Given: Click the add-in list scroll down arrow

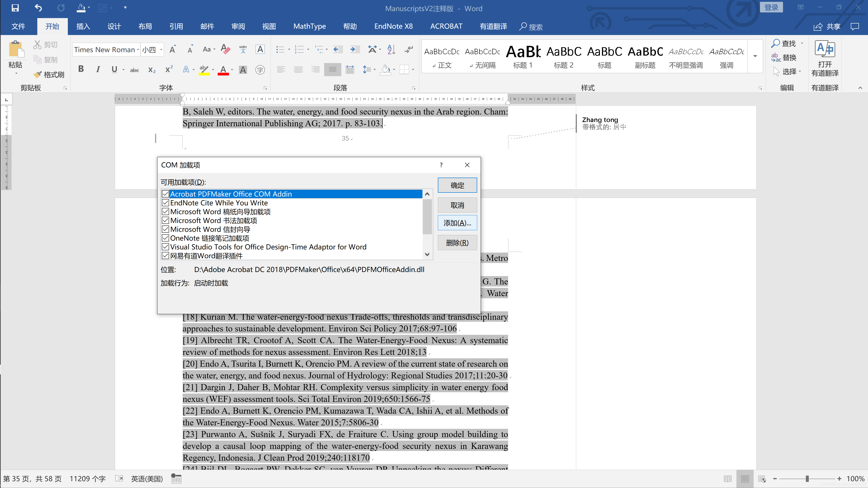Looking at the screenshot, I should (x=427, y=255).
